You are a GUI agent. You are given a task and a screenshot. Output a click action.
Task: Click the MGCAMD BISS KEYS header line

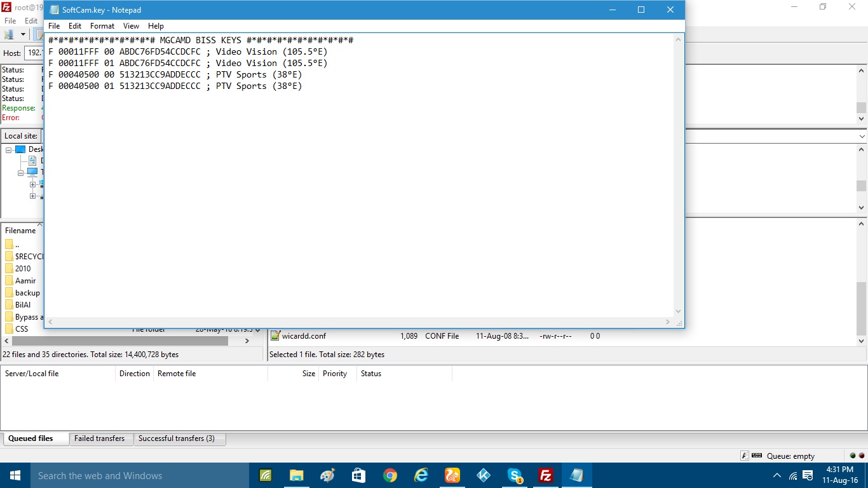point(201,40)
